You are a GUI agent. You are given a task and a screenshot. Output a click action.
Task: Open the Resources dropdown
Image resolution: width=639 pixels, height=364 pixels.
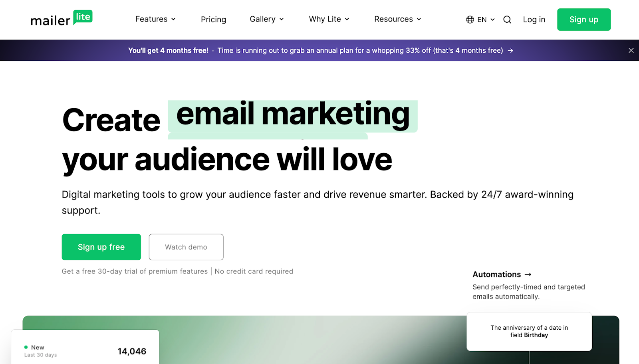[x=397, y=19]
